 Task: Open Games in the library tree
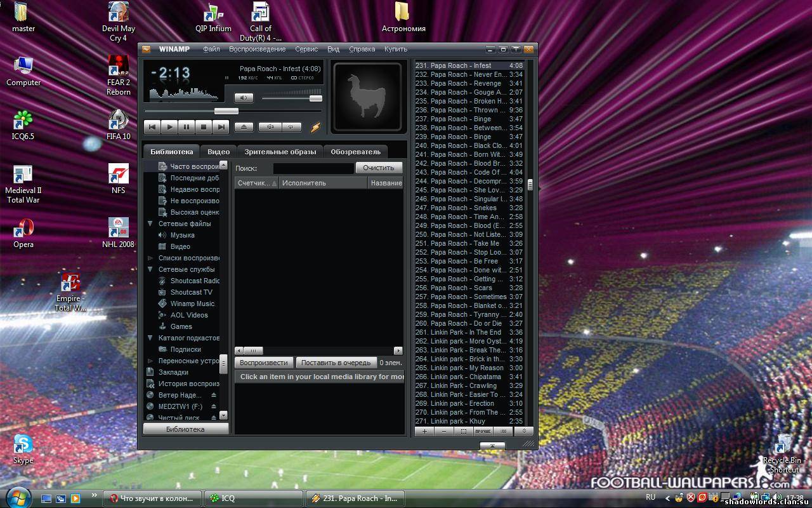pyautogui.click(x=175, y=326)
